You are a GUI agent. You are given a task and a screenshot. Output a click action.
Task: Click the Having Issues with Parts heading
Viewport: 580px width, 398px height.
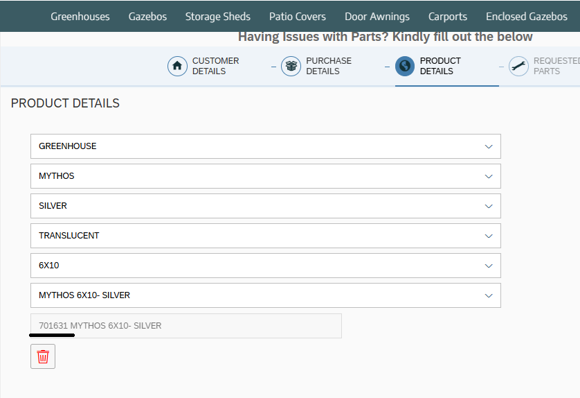[x=385, y=37]
